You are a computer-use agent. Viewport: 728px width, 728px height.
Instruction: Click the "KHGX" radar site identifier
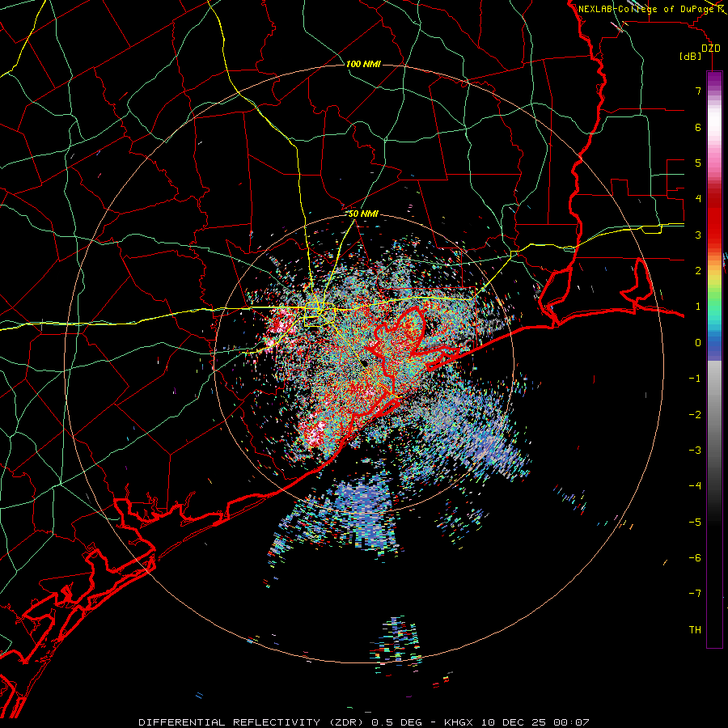(459, 722)
